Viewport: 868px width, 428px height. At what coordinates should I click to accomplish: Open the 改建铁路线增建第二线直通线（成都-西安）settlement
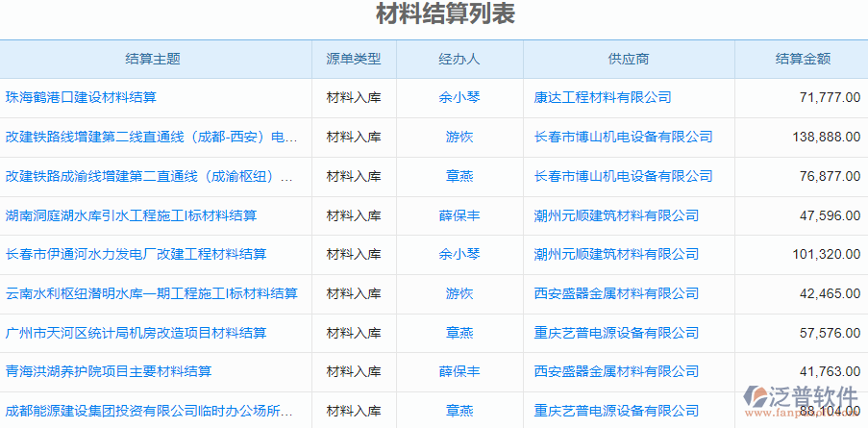click(151, 137)
